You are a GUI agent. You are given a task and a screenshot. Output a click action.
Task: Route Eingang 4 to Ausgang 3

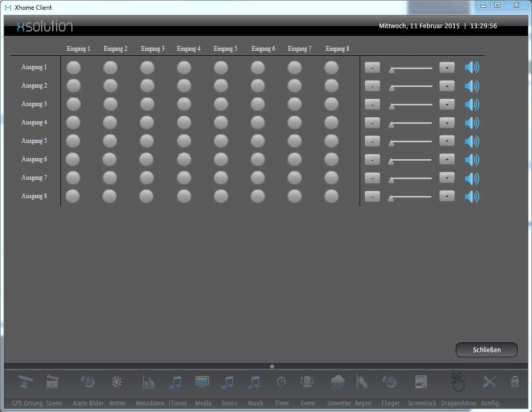point(184,104)
